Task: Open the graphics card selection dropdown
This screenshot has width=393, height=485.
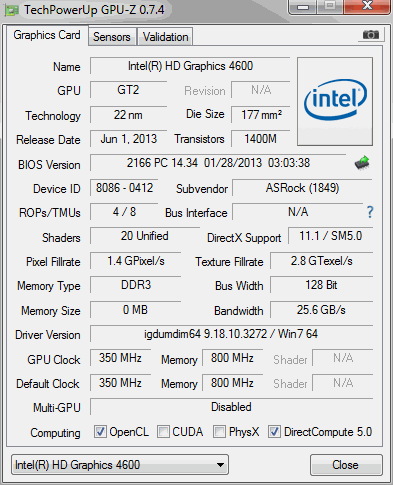Action: pyautogui.click(x=120, y=465)
